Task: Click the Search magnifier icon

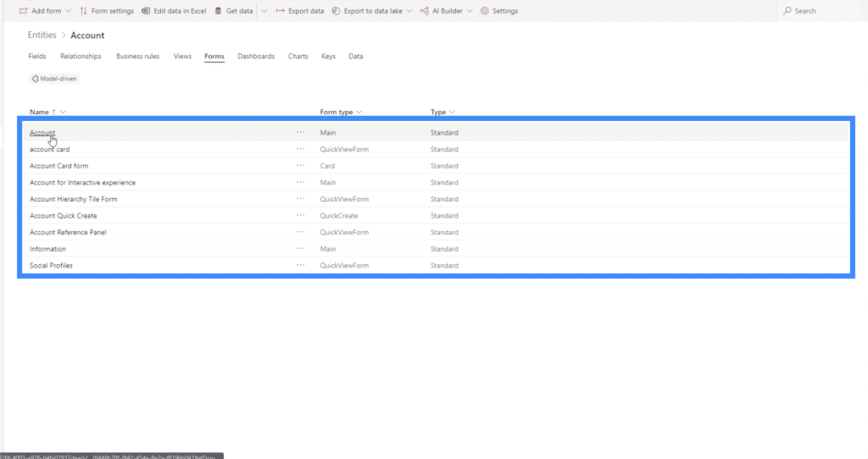Action: [787, 11]
